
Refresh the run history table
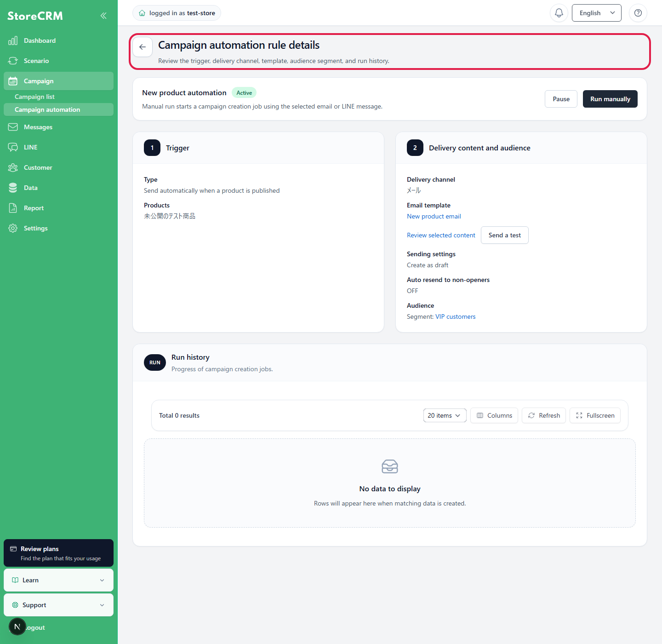point(544,415)
